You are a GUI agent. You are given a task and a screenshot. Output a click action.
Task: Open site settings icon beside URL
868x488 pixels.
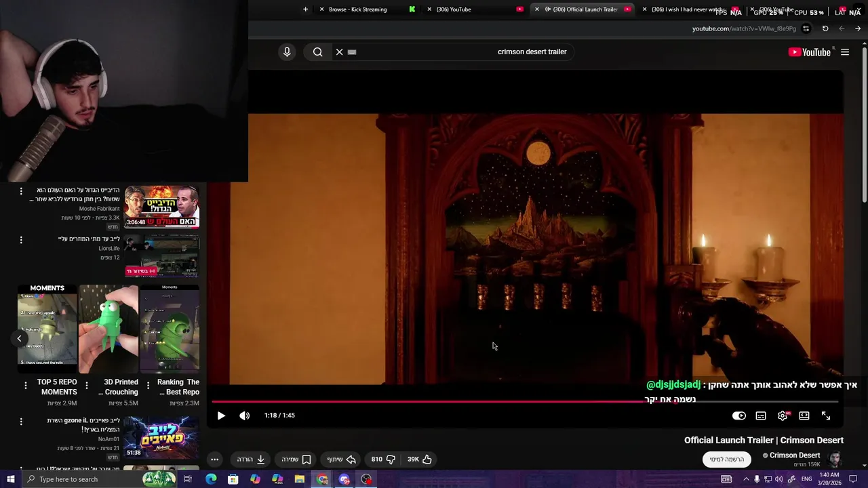(x=806, y=28)
